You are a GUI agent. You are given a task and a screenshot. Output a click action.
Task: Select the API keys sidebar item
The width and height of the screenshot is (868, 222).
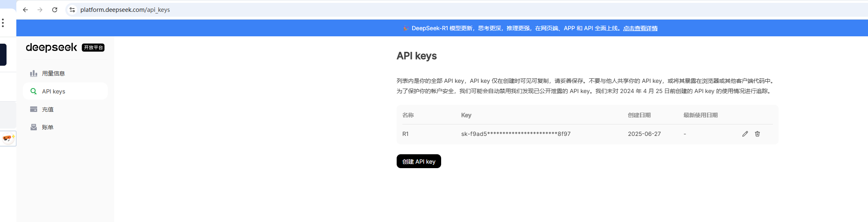(65, 91)
